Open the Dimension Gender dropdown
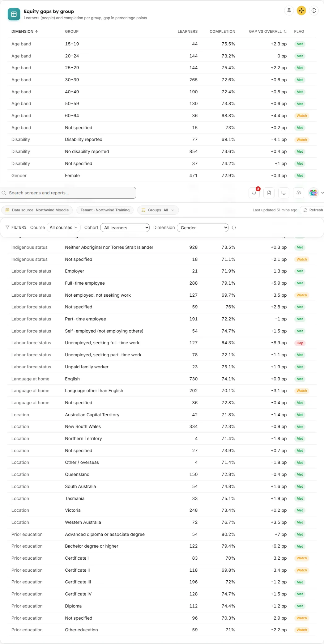324x644 pixels. pyautogui.click(x=203, y=228)
